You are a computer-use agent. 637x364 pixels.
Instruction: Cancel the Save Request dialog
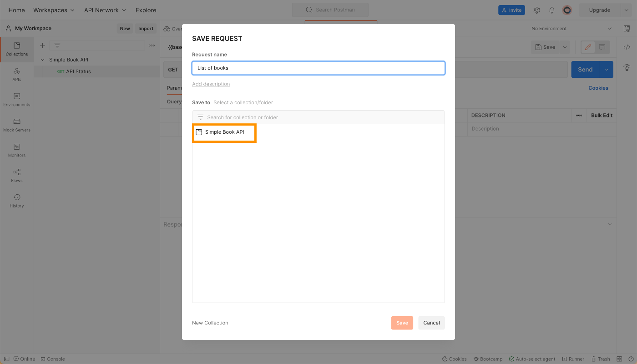pos(431,323)
